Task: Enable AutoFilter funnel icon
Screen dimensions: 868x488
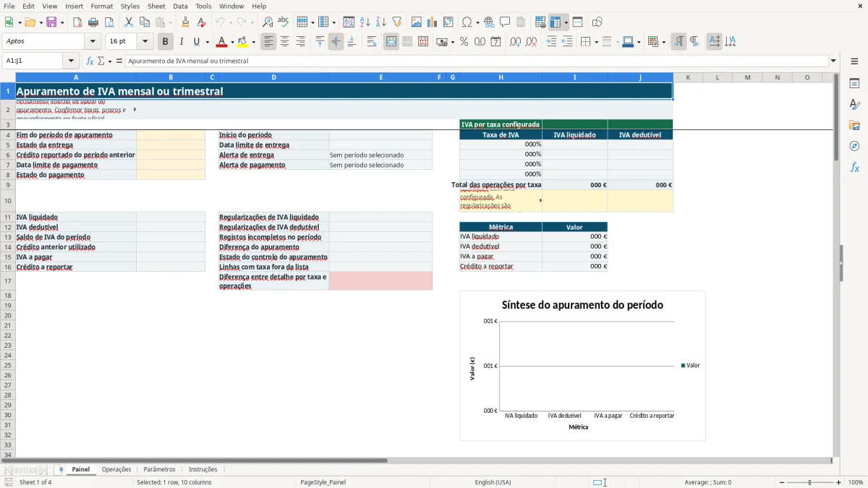Action: (x=397, y=22)
